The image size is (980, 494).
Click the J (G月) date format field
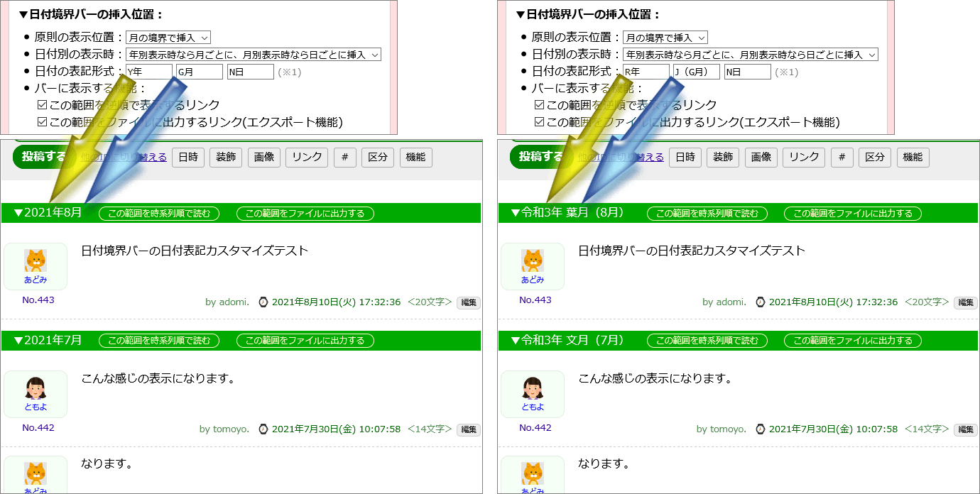click(x=697, y=72)
